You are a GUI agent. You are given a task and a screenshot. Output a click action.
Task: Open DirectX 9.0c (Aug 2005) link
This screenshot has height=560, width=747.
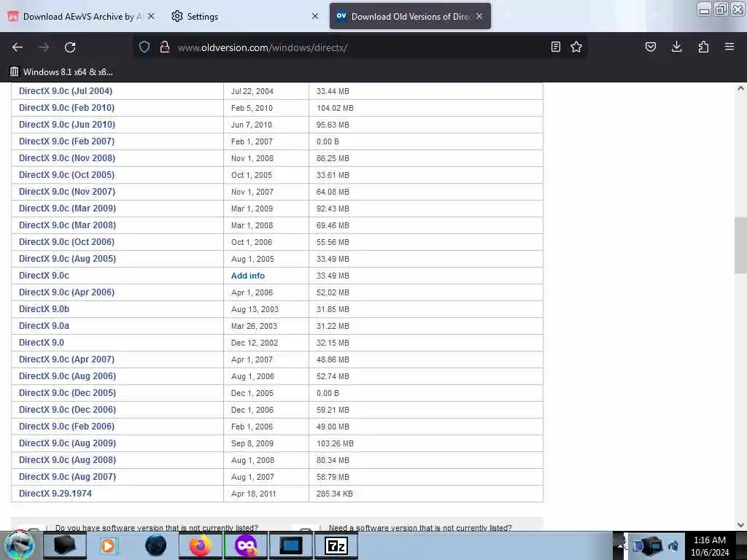coord(68,259)
